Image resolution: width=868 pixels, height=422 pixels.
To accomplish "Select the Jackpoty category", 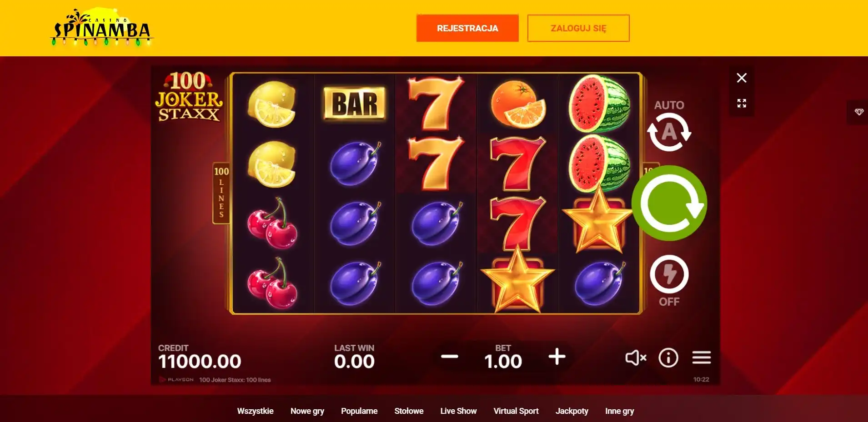I will [572, 411].
